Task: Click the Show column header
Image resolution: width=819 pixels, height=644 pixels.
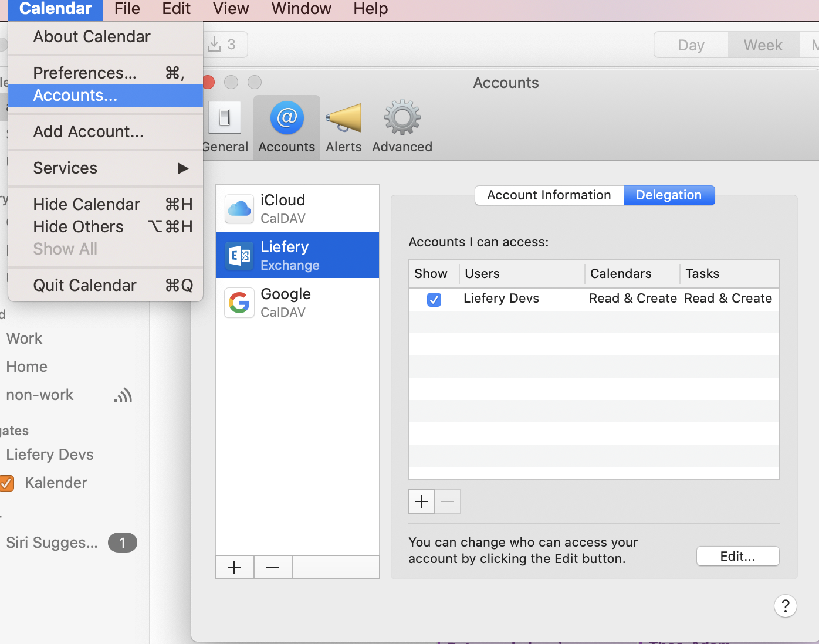Action: [434, 274]
